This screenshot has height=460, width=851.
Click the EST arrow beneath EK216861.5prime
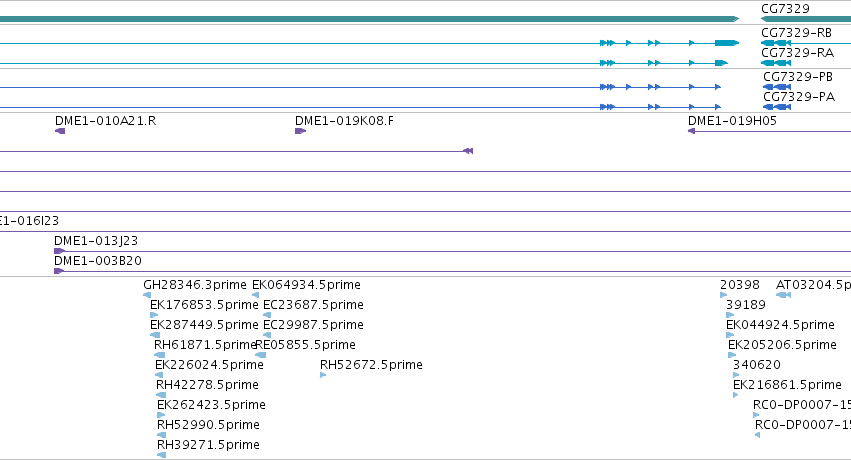735,395
